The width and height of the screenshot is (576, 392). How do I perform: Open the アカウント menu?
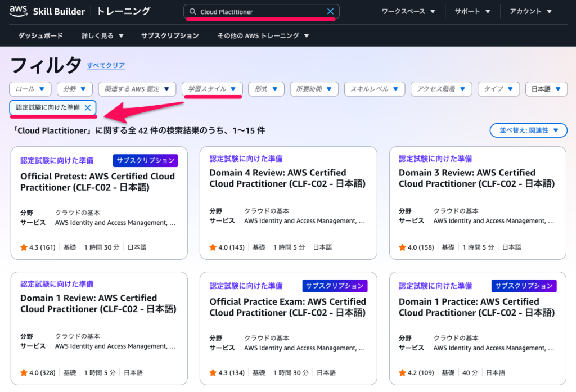point(530,11)
